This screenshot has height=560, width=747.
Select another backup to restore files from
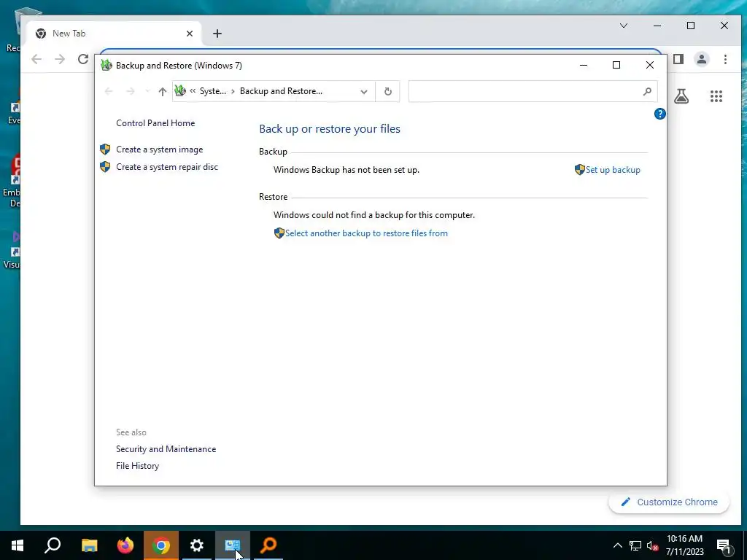(x=366, y=233)
